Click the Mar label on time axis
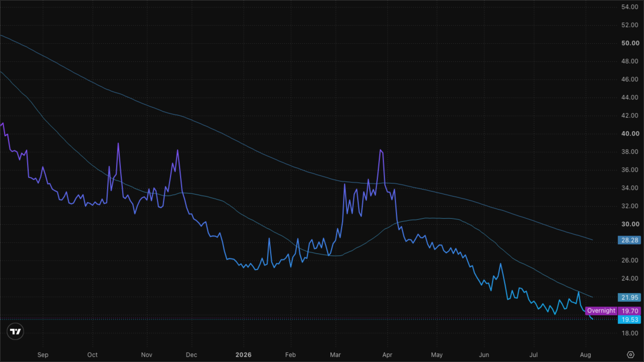The width and height of the screenshot is (644, 362). click(335, 355)
